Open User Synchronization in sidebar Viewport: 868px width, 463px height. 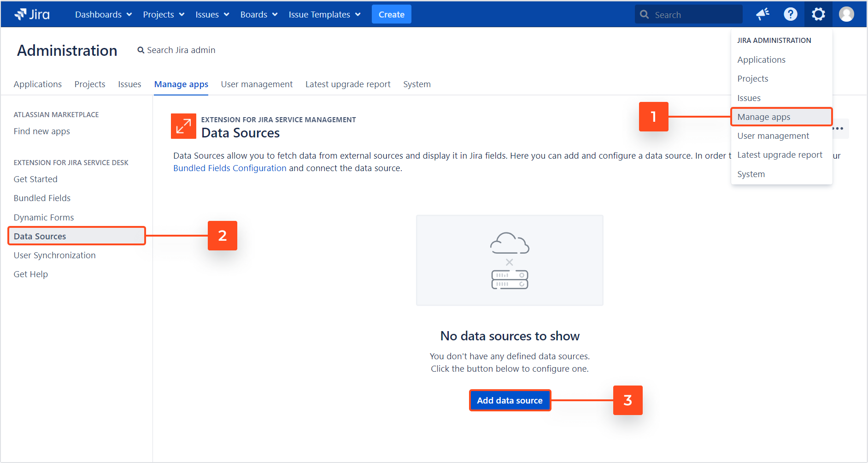click(x=55, y=255)
